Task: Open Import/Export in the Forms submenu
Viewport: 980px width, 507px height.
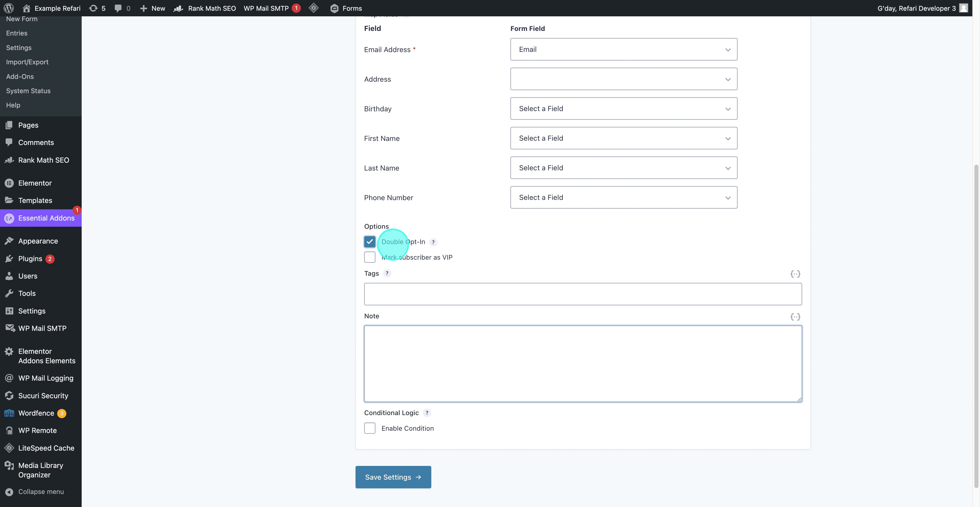Action: (x=27, y=62)
